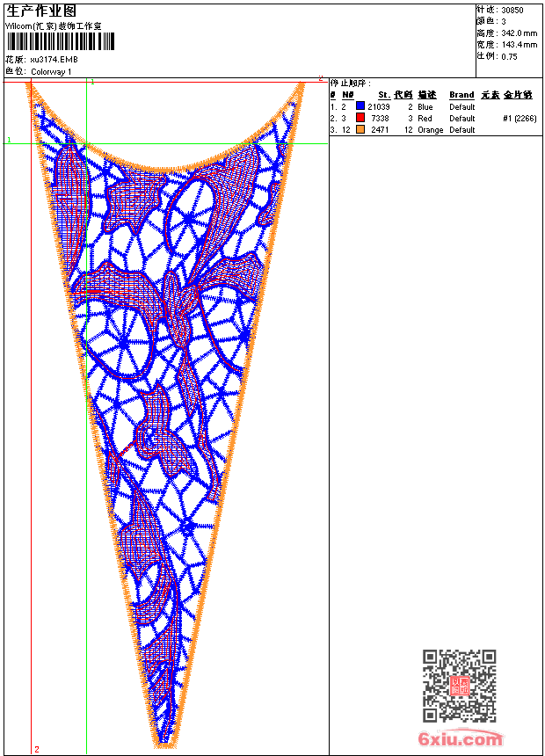
Task: Select the file name xu3174.EMB
Action: 54,60
